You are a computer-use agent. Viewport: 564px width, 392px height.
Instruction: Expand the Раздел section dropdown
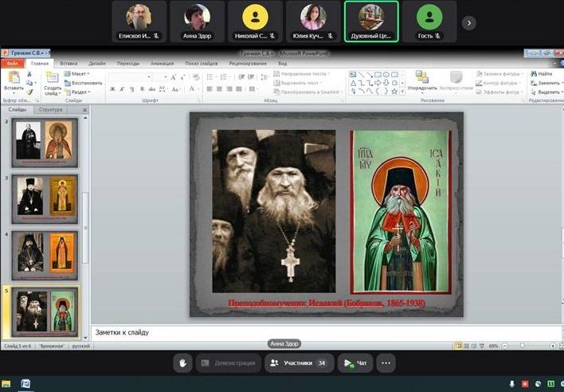(x=78, y=92)
